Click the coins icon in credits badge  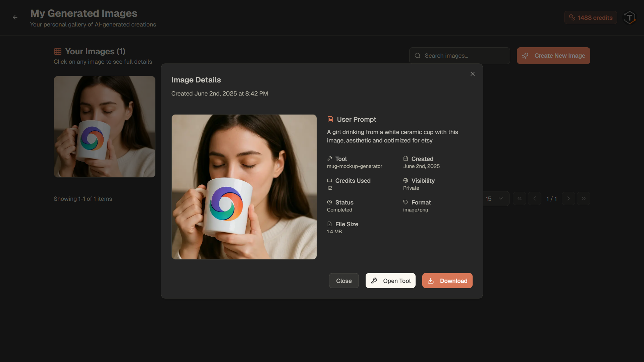pos(572,17)
